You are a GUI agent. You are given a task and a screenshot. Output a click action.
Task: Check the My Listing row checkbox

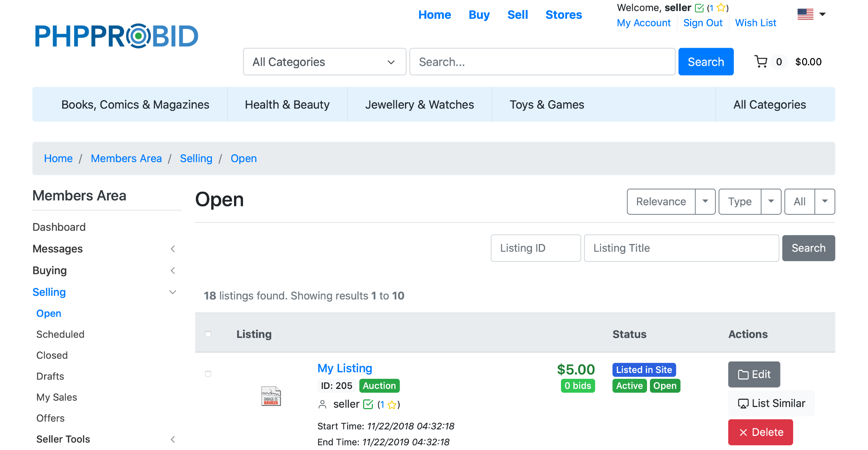tap(208, 374)
